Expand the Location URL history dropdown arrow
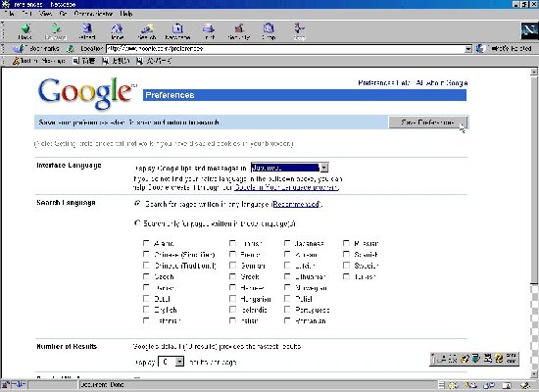The height and width of the screenshot is (392, 539). click(x=468, y=49)
